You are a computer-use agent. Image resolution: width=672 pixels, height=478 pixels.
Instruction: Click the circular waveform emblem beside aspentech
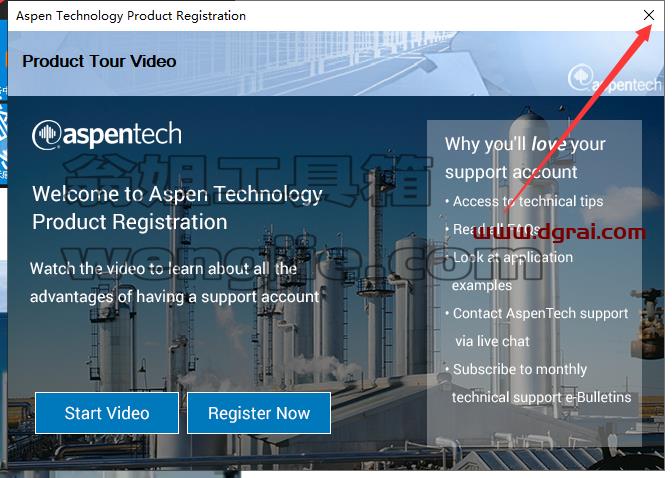click(x=46, y=135)
